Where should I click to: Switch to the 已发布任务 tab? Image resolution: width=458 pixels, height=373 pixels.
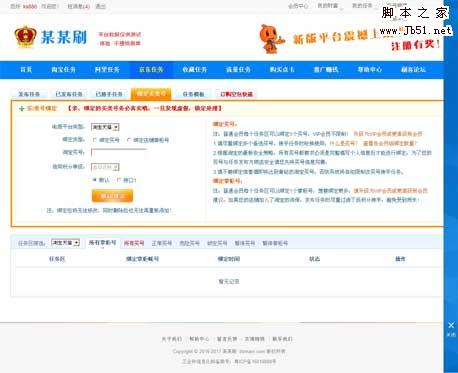point(69,94)
